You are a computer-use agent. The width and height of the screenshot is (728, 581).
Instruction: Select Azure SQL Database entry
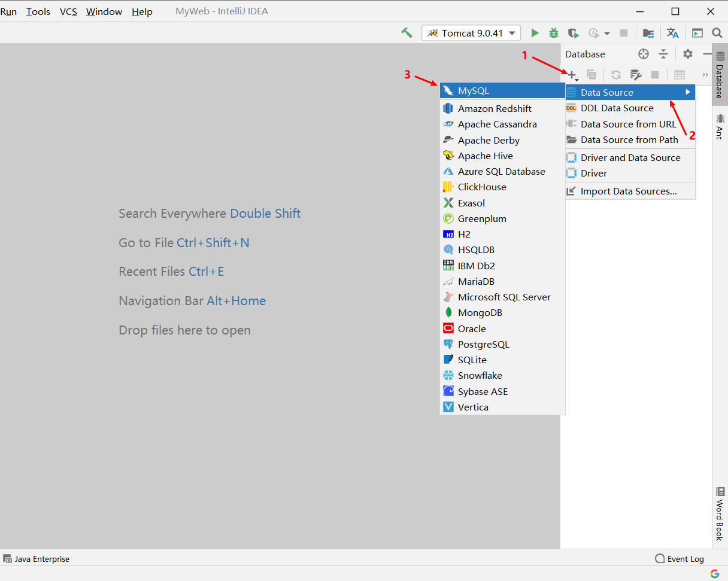pos(502,172)
